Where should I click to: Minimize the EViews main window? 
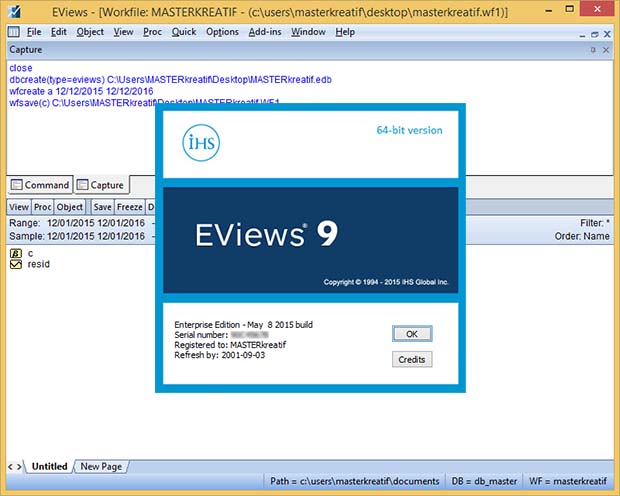tap(548, 10)
